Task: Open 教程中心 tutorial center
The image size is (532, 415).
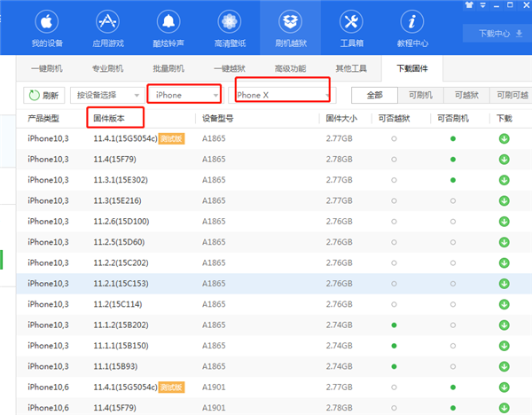Action: [x=411, y=27]
